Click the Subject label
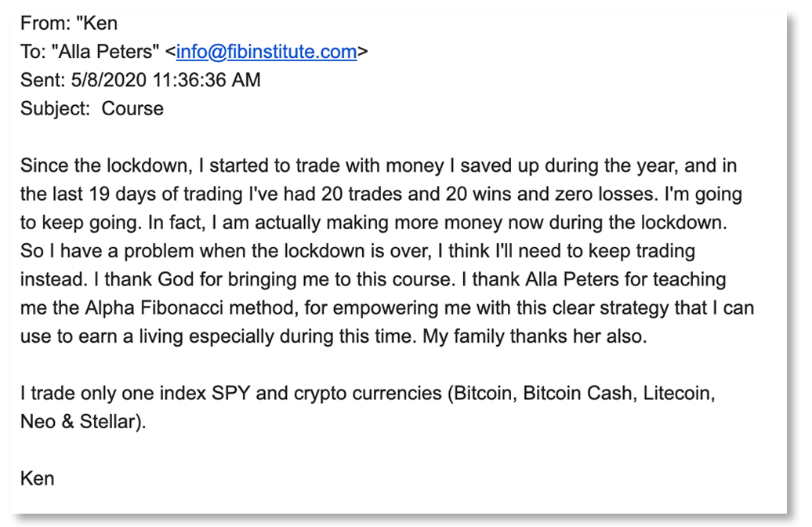Viewport: 812px width, 527px height. coord(56,109)
